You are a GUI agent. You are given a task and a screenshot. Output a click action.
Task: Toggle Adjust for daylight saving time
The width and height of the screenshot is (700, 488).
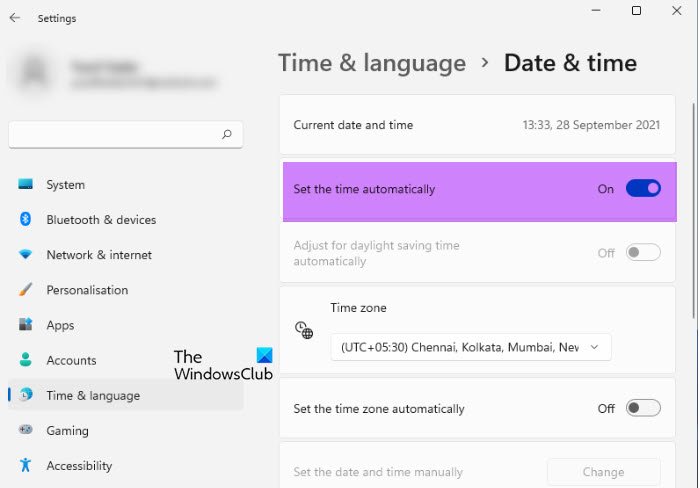[x=643, y=253]
